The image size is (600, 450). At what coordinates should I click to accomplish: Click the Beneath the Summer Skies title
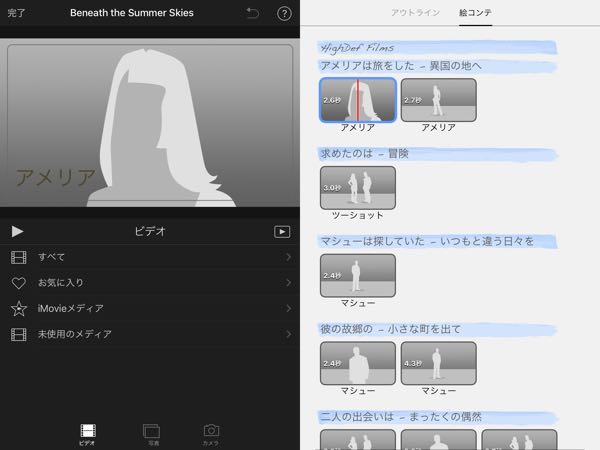[x=132, y=13]
